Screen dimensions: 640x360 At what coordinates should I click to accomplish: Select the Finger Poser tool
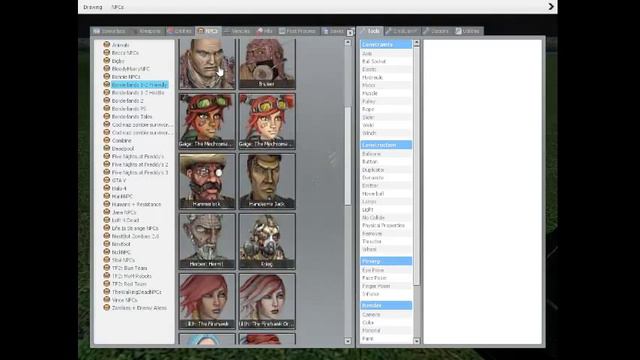tap(386, 286)
